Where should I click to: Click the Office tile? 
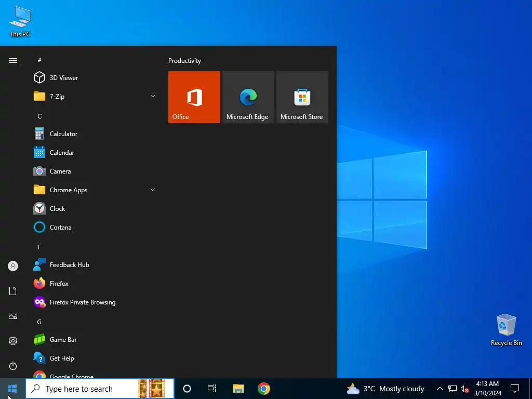(x=194, y=97)
